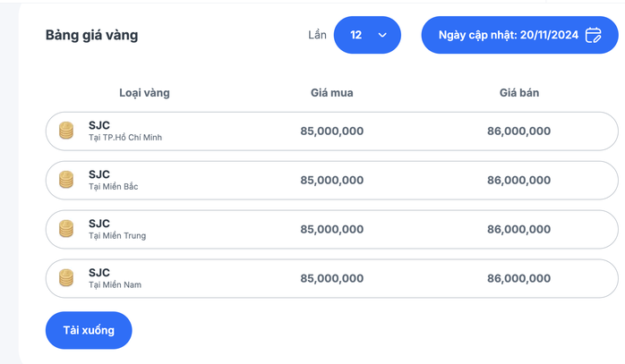The image size is (625, 364).
Task: Select the SJC Tại Miền Bắc row
Action: 332,180
